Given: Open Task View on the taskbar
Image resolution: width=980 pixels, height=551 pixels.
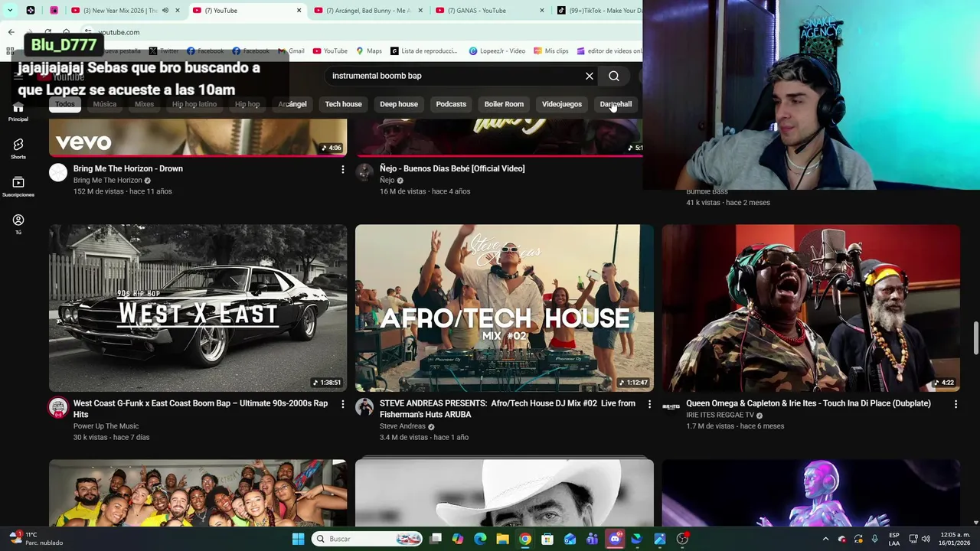Looking at the screenshot, I should [x=436, y=539].
